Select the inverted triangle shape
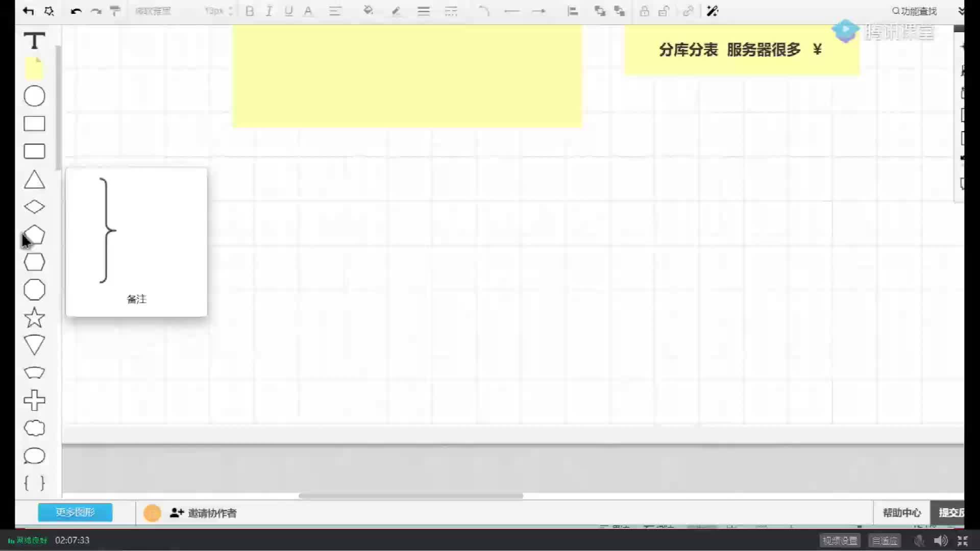The width and height of the screenshot is (980, 551). point(34,345)
